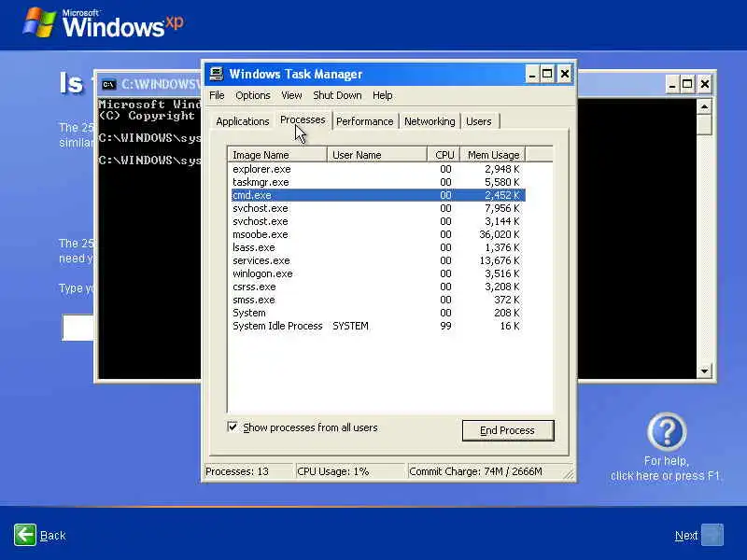Select the System process row
This screenshot has width=747, height=560.
click(x=378, y=313)
